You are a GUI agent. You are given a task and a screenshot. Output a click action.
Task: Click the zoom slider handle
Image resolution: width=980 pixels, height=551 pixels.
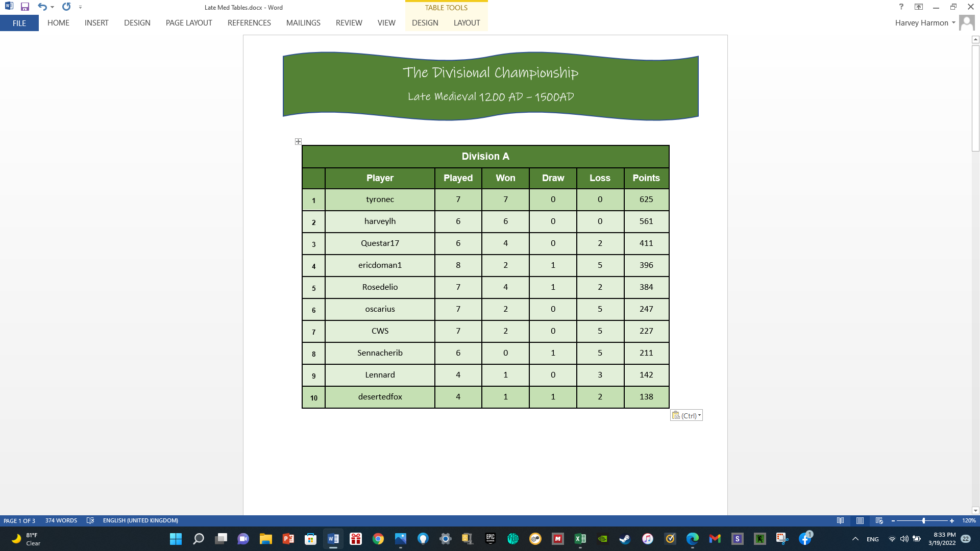tap(923, 521)
